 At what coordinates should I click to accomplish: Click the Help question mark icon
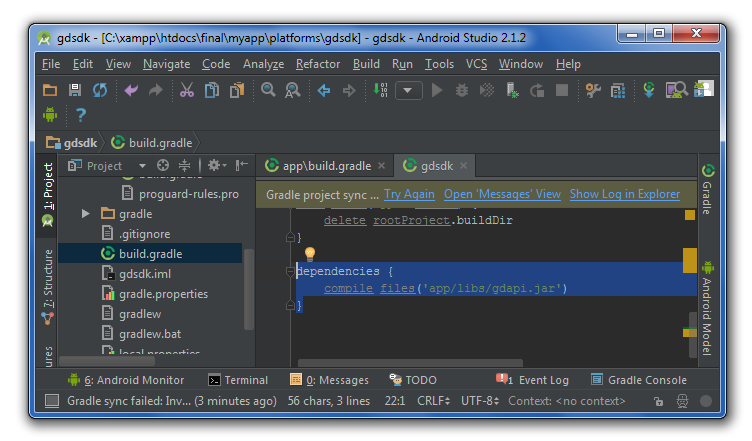(x=81, y=115)
